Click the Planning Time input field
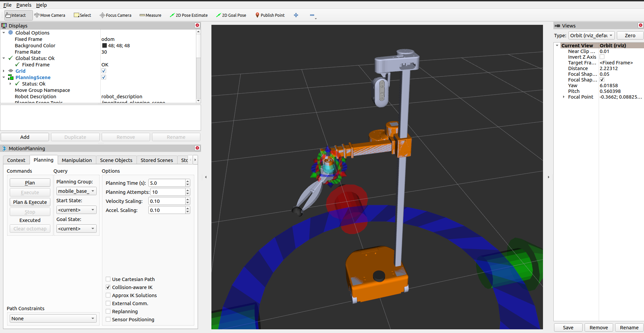644x333 pixels. click(167, 183)
